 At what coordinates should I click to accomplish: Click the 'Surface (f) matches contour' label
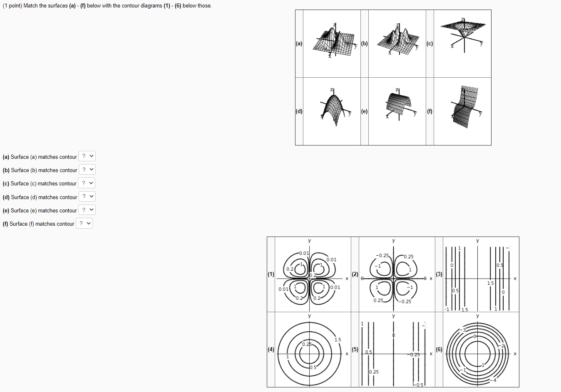(38, 224)
